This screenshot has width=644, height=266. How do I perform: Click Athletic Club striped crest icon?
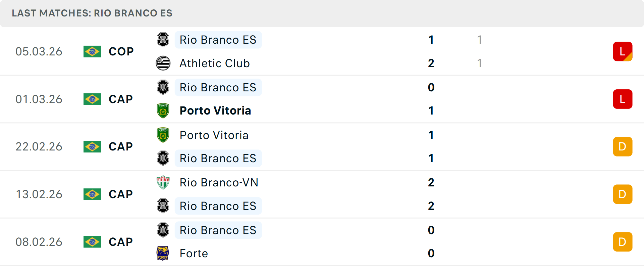click(163, 63)
